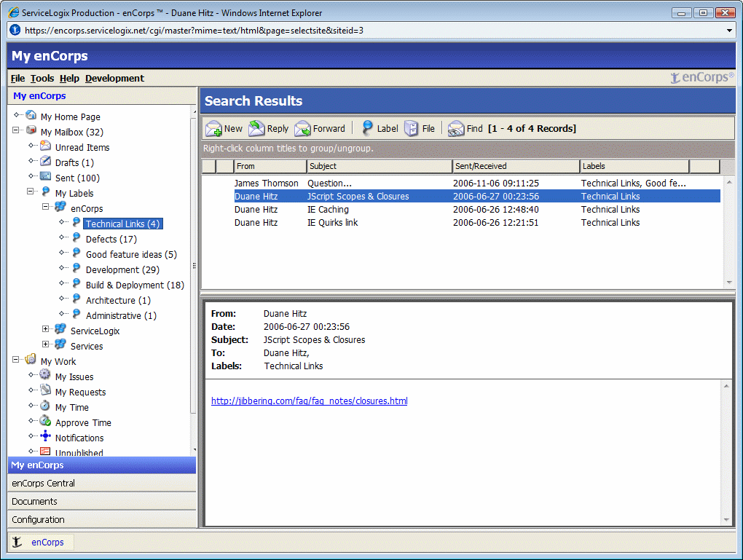Click the Services label group icon
Image resolution: width=743 pixels, height=560 pixels.
point(60,344)
